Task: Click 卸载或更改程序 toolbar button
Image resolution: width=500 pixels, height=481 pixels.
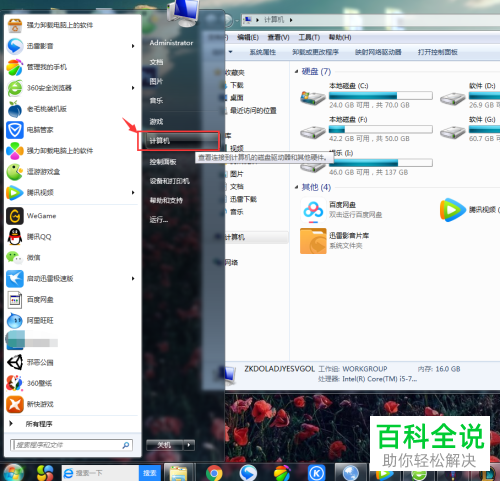Action: point(315,52)
